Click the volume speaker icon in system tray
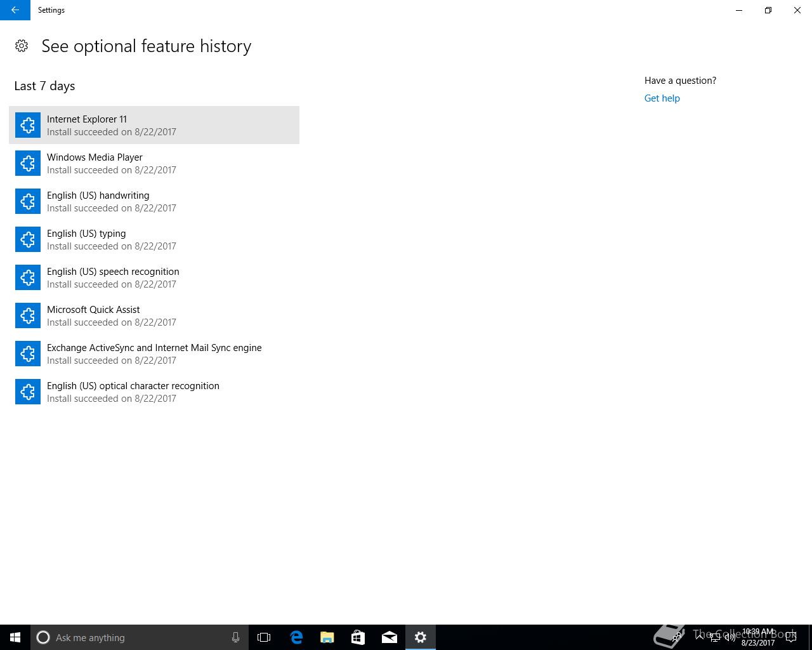Image resolution: width=812 pixels, height=650 pixels. 730,637
